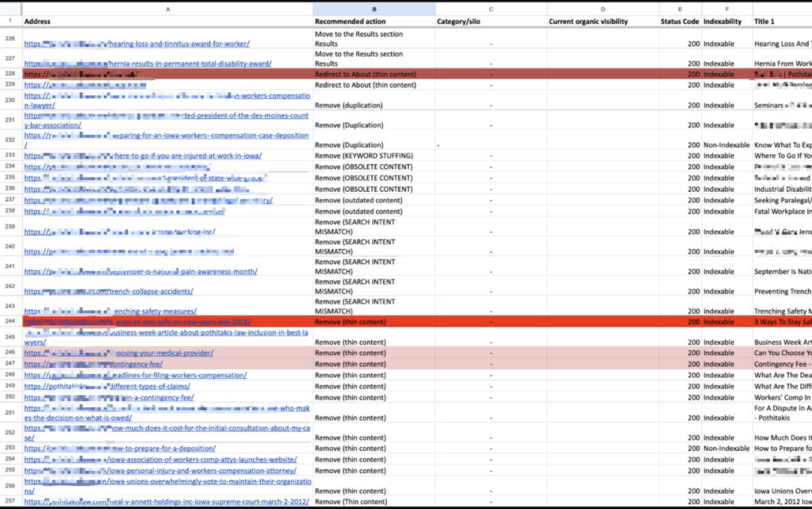Open the hernia-results-in-permanent-total-disability-award link
This screenshot has width=812, height=509.
(147, 63)
